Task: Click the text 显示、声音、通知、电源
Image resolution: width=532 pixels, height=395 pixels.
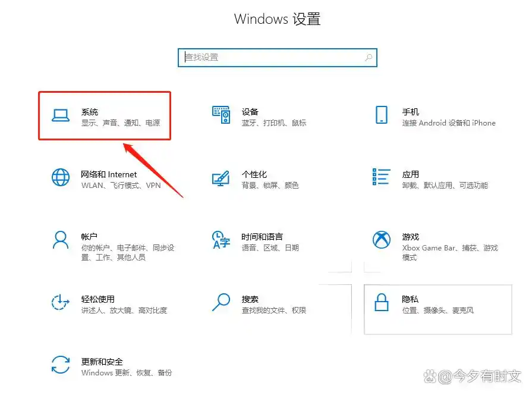Action: coord(121,123)
